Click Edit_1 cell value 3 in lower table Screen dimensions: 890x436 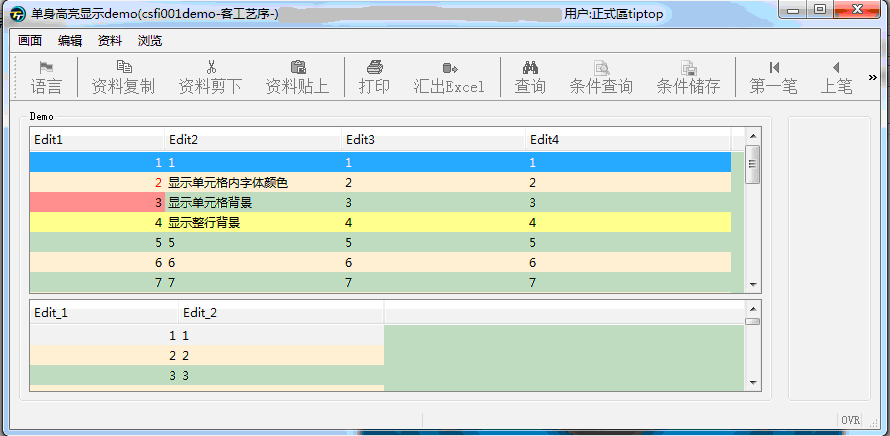pyautogui.click(x=104, y=376)
